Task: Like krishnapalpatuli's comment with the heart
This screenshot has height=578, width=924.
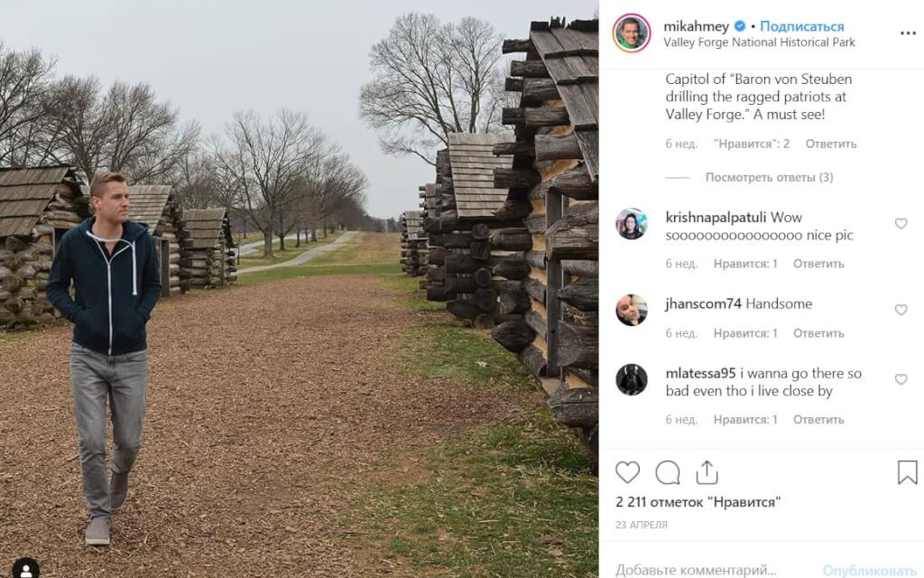Action: point(901,224)
